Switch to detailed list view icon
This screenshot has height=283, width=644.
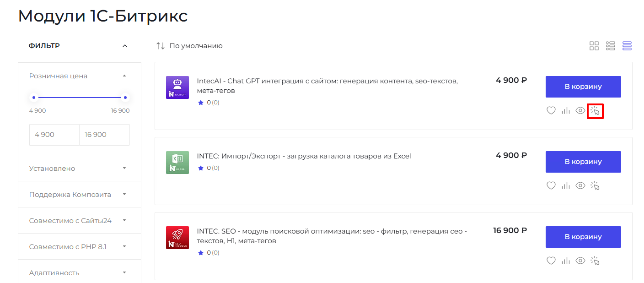(611, 46)
